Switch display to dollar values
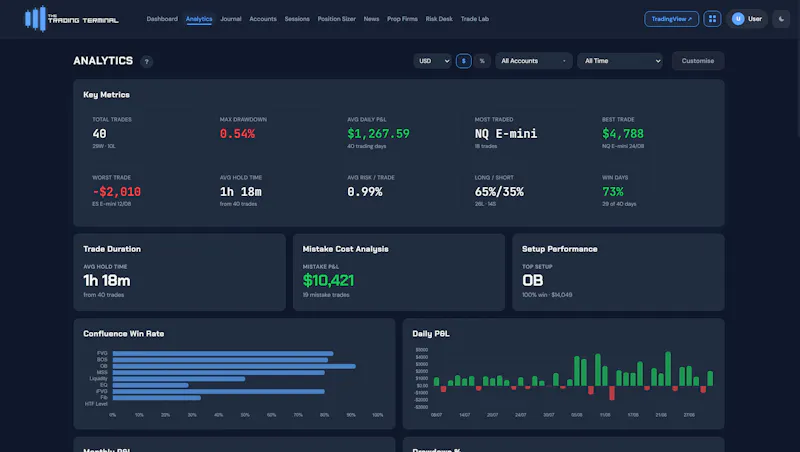Image resolution: width=800 pixels, height=452 pixels. tap(463, 61)
